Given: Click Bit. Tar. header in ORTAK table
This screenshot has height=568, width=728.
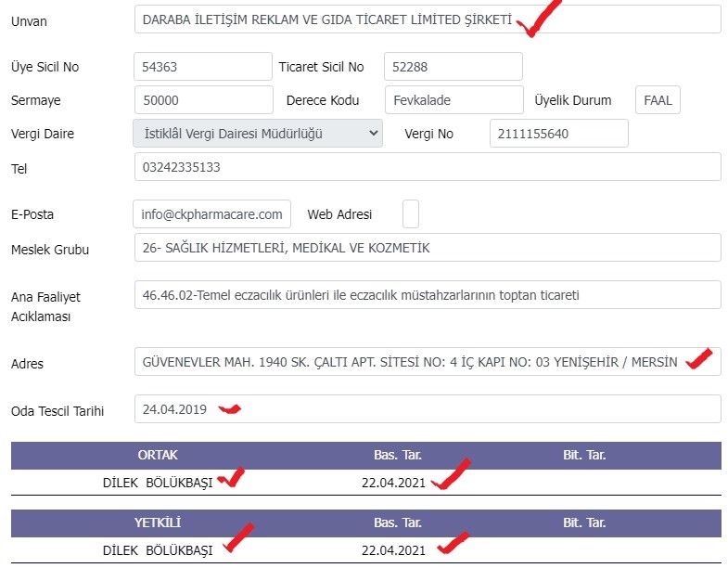Looking at the screenshot, I should (584, 455).
